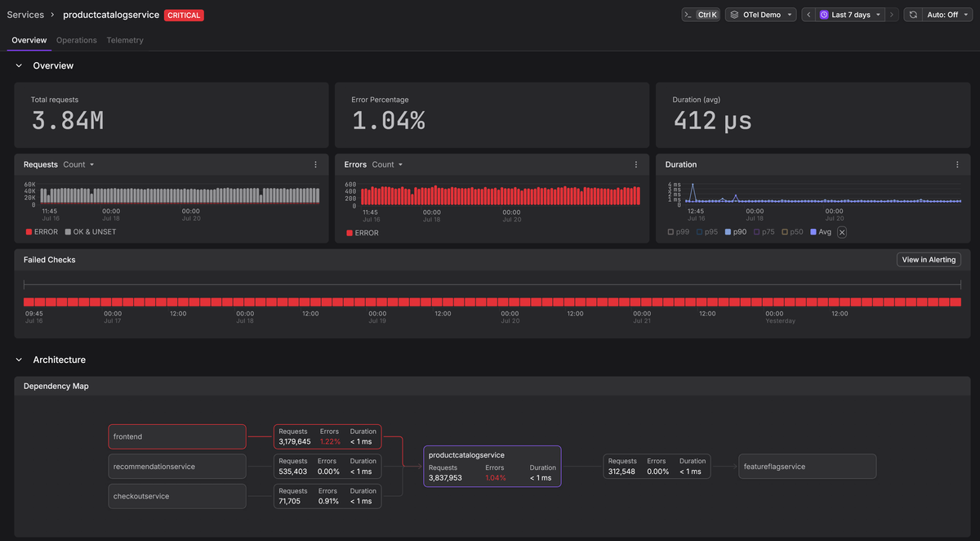This screenshot has width=980, height=541.
Task: Open Errors chart three-dot menu
Action: coord(636,164)
